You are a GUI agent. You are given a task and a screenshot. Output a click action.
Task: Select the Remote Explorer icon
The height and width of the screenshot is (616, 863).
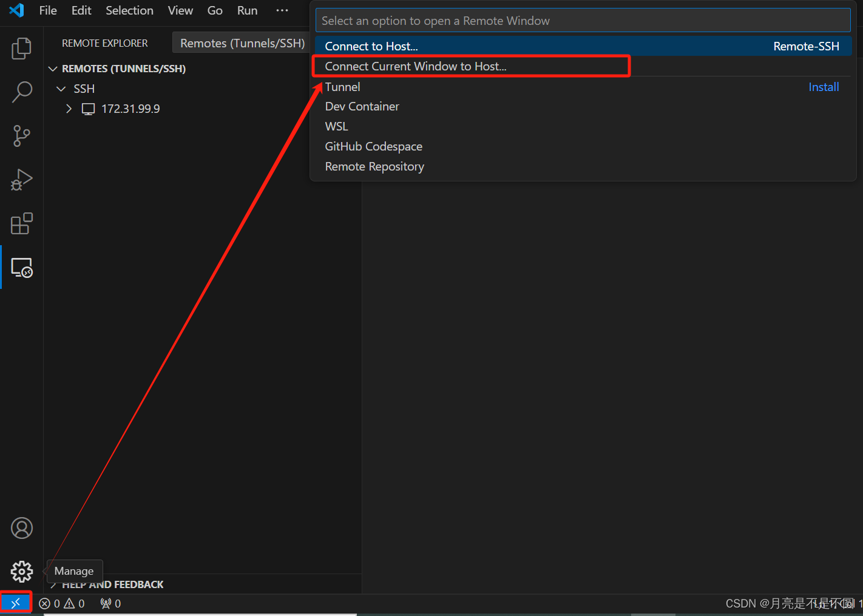21,267
